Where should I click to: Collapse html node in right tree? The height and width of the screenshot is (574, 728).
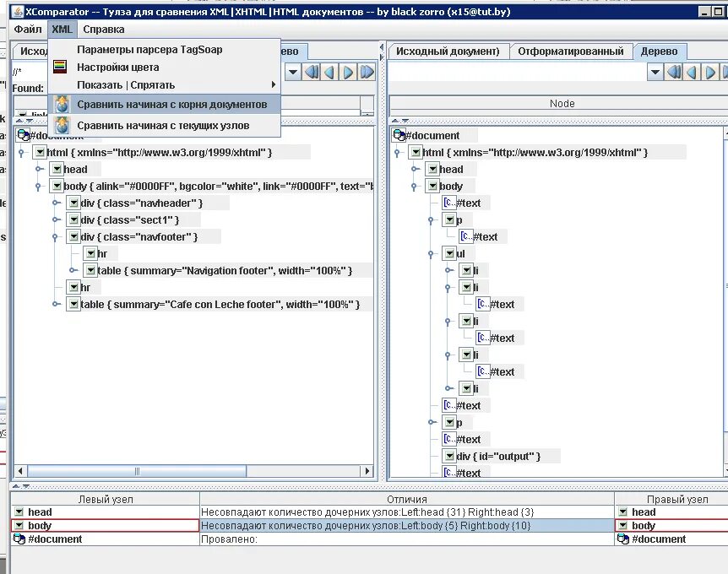[397, 153]
